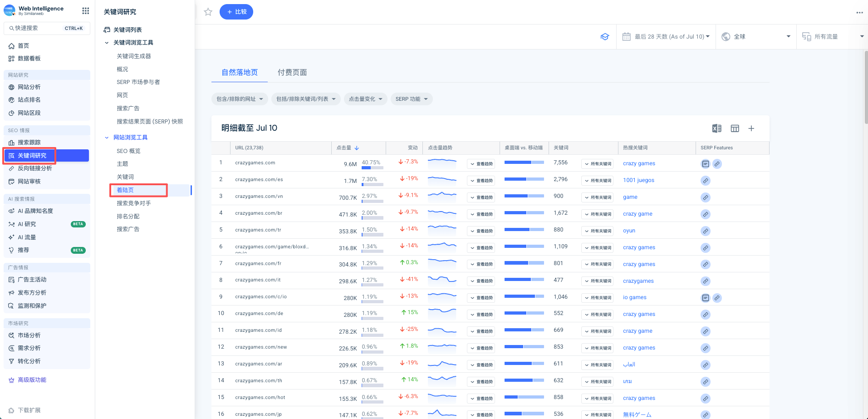868x419 pixels.
Task: Click the favorite star icon
Action: (x=208, y=12)
